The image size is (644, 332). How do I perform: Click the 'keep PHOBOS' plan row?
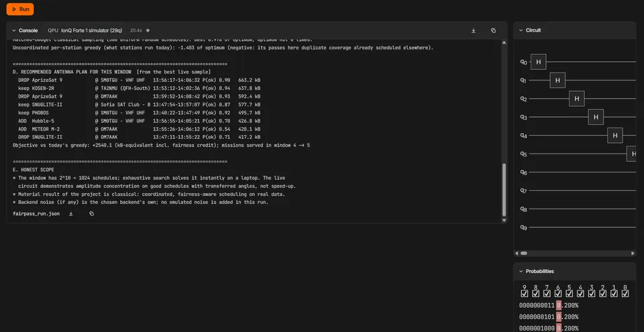coord(140,113)
